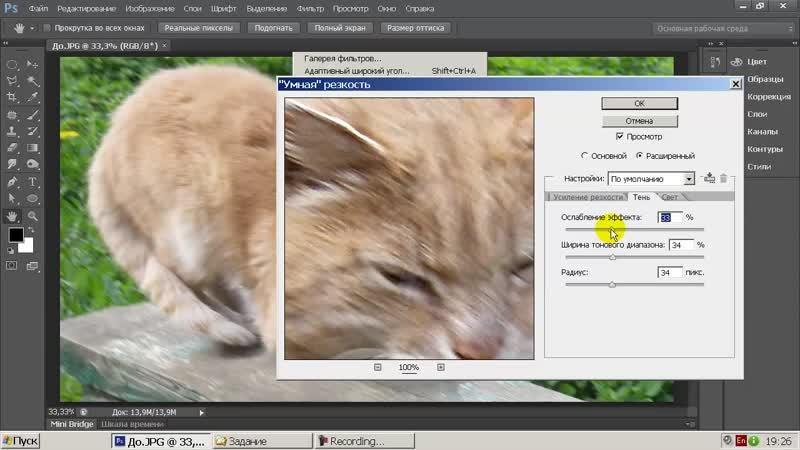Save current settings preset icon
This screenshot has height=450, width=800.
pos(709,178)
